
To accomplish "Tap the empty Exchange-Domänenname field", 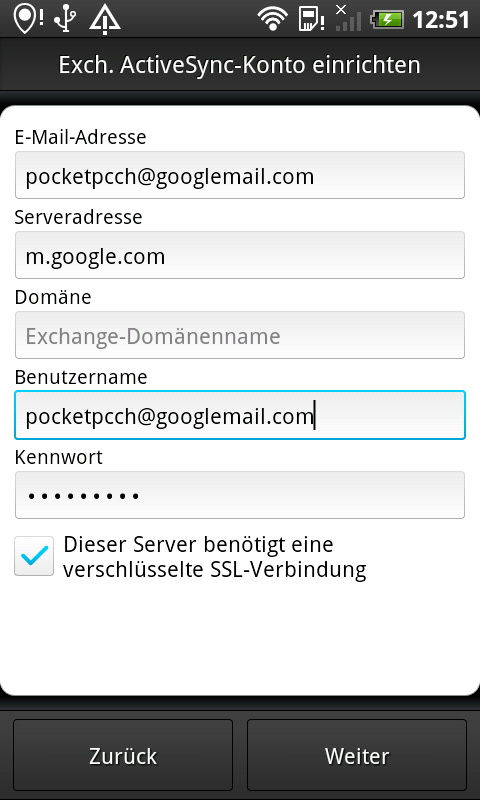I will (x=240, y=335).
